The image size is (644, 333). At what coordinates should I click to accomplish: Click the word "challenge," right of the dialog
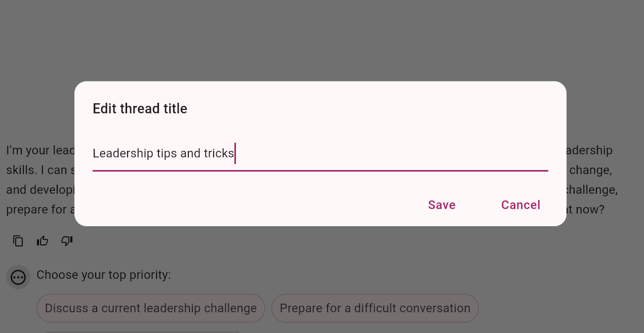(x=591, y=190)
